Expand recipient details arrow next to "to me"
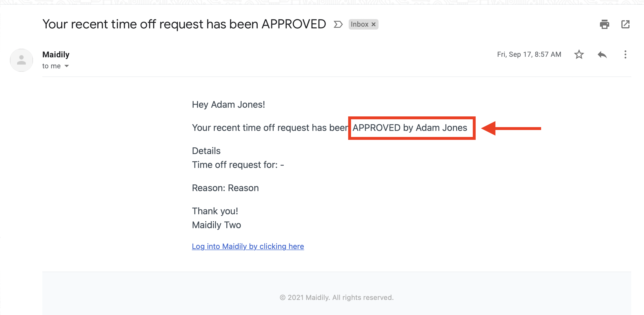The width and height of the screenshot is (644, 315). 67,66
